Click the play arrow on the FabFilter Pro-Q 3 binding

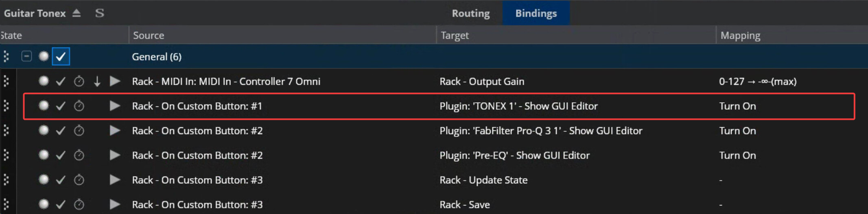point(115,130)
